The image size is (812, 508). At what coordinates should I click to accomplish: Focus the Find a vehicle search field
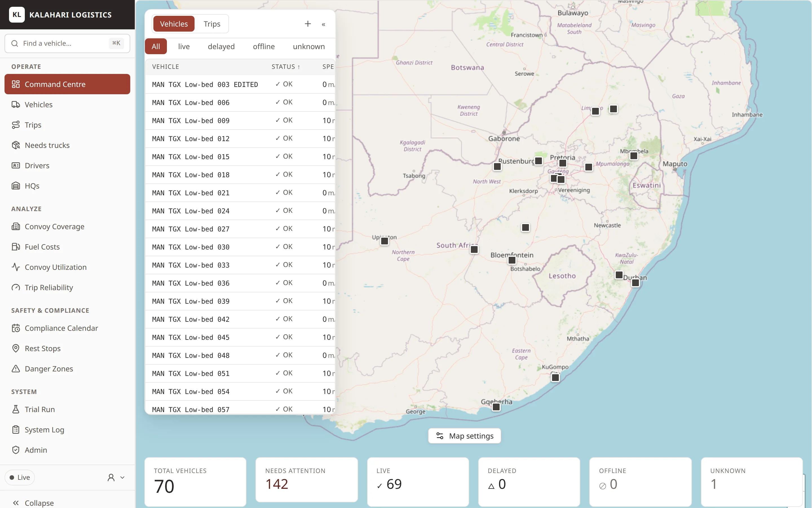67,43
